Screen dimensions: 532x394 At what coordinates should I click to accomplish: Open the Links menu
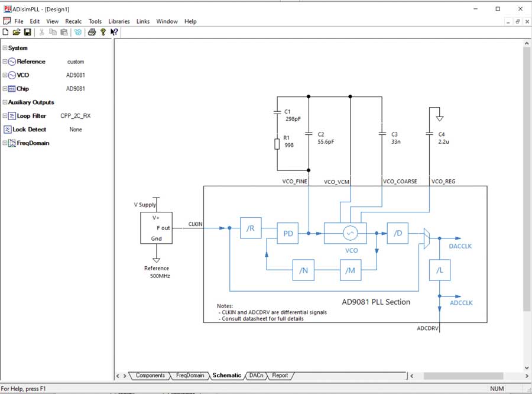click(143, 21)
